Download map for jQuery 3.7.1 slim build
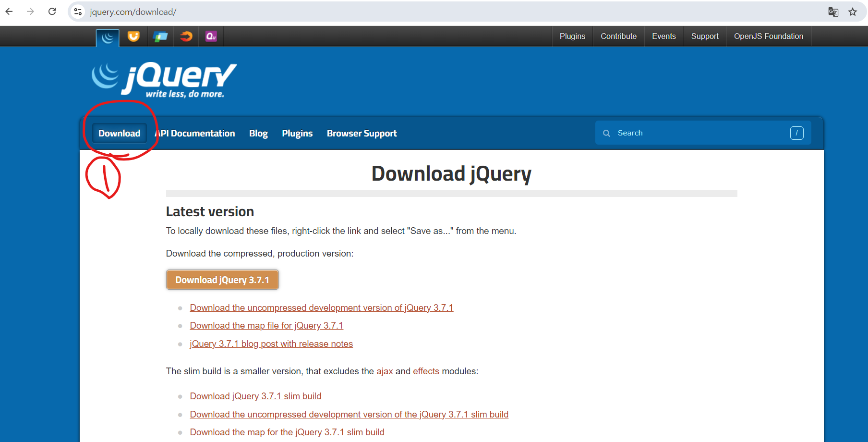868x442 pixels. coord(287,432)
